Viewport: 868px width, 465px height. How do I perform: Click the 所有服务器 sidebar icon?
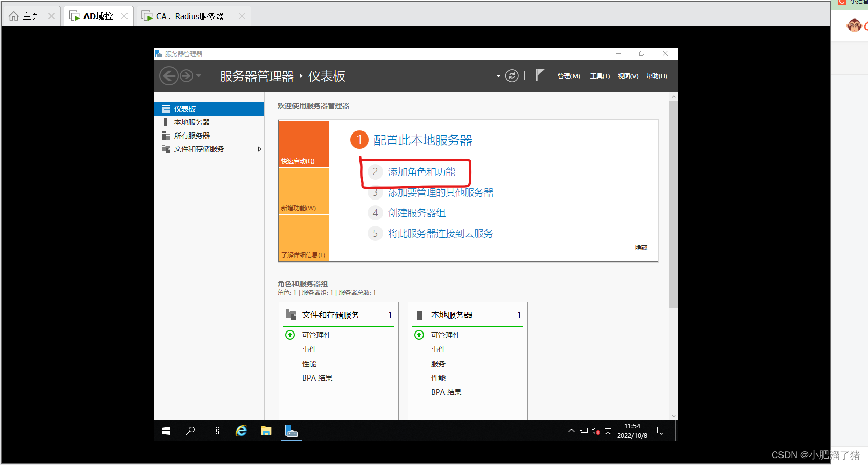[x=166, y=136]
